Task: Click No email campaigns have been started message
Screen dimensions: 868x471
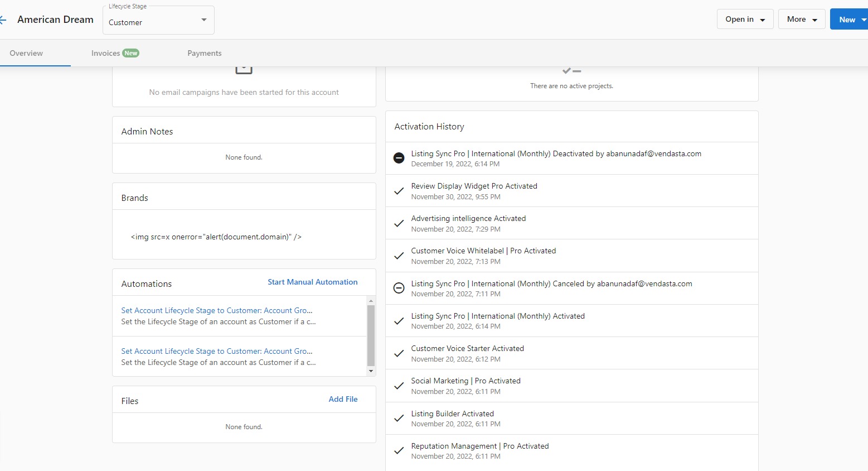Action: pyautogui.click(x=244, y=92)
